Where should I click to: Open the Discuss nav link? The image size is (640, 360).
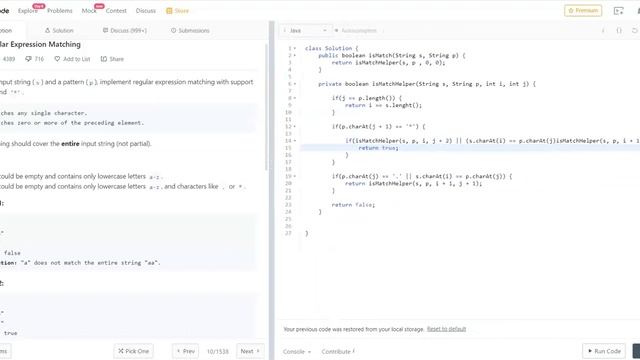point(146,11)
